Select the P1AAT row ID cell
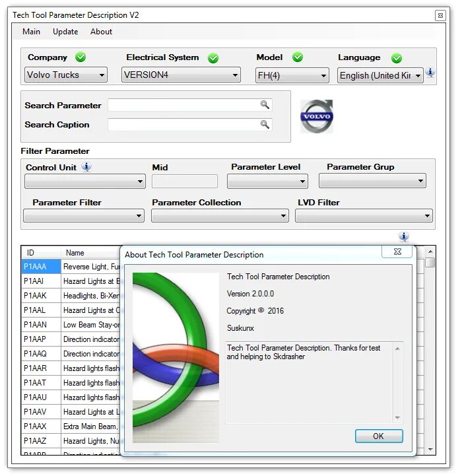 point(42,383)
